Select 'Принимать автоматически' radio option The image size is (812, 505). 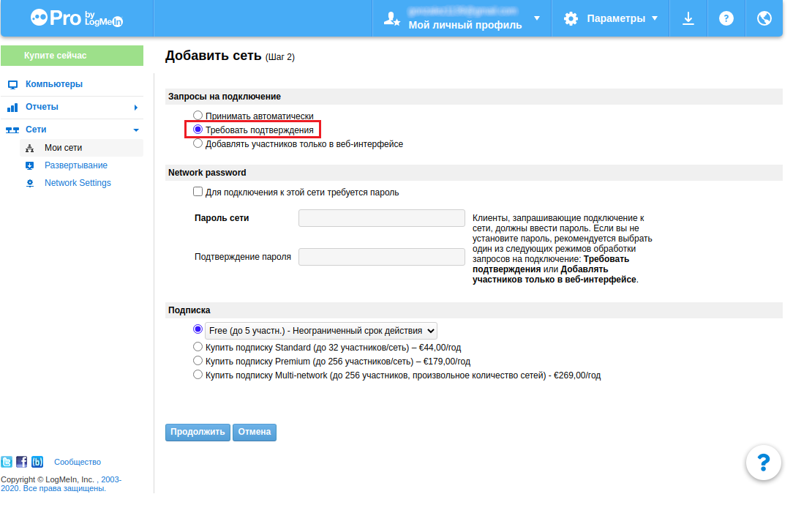[198, 116]
